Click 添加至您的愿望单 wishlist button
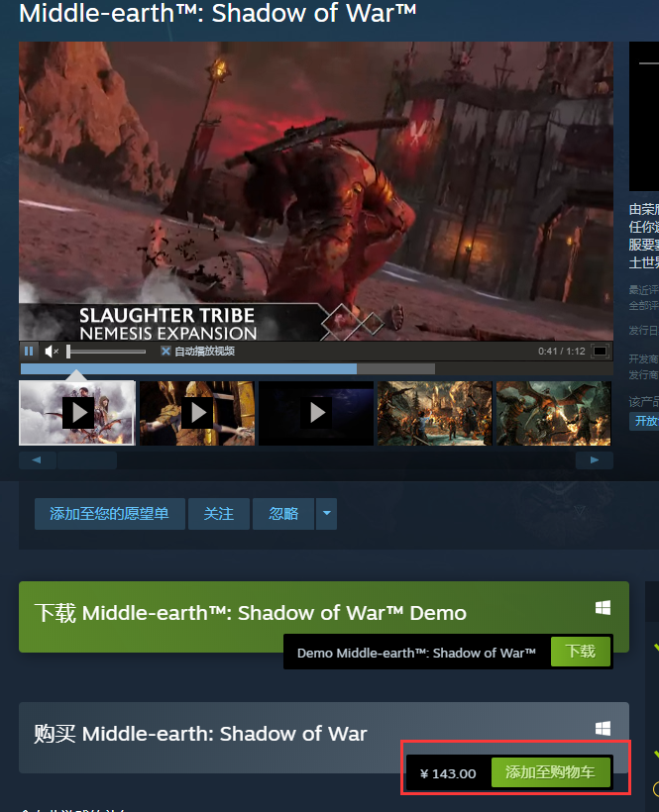 tap(109, 514)
